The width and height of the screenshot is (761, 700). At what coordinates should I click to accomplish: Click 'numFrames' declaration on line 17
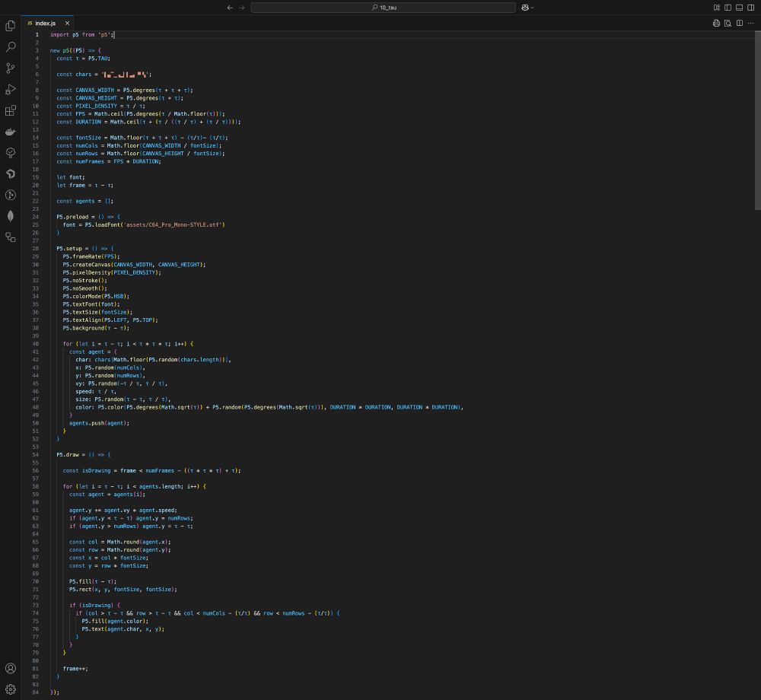tap(90, 161)
